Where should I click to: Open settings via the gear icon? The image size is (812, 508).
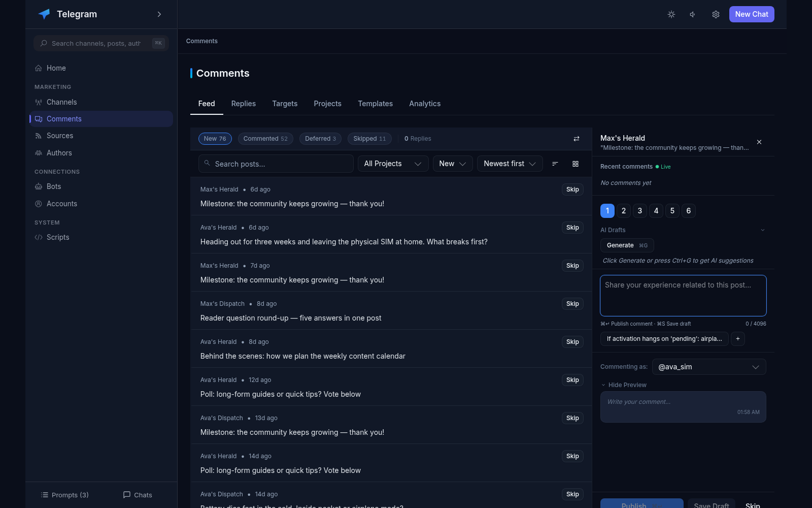click(716, 14)
